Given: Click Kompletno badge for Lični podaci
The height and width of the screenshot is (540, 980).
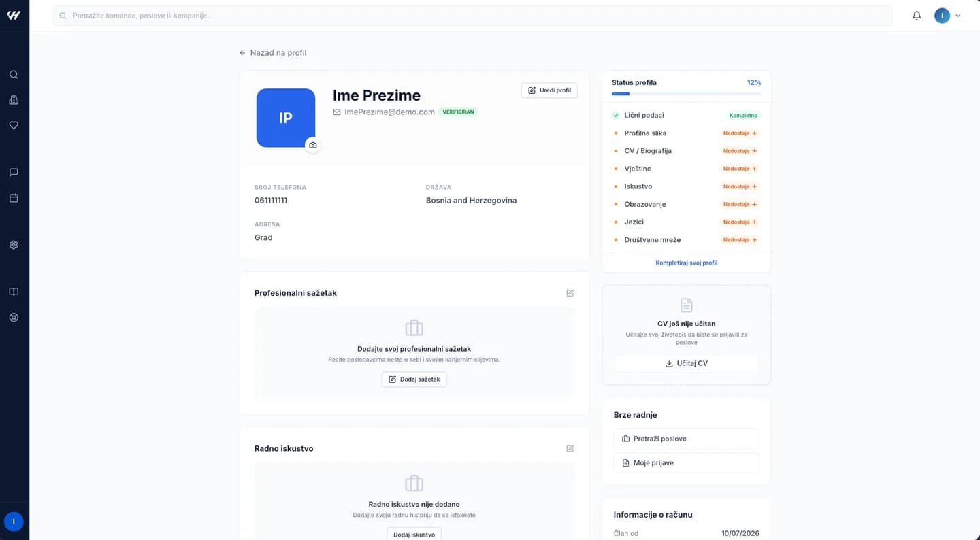Looking at the screenshot, I should coord(743,116).
